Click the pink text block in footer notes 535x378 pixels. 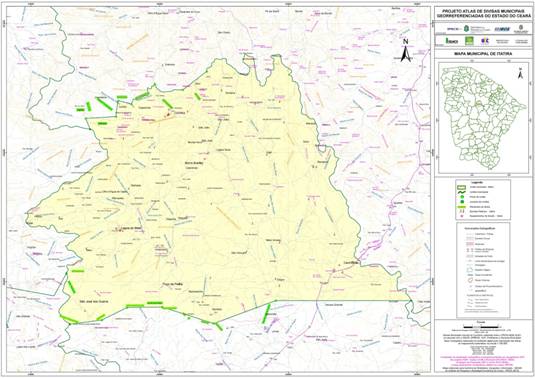(482, 361)
